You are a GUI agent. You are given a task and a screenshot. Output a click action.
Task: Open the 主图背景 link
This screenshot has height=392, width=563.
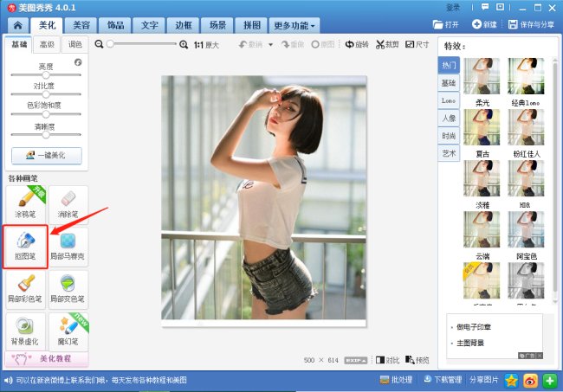[x=470, y=344]
